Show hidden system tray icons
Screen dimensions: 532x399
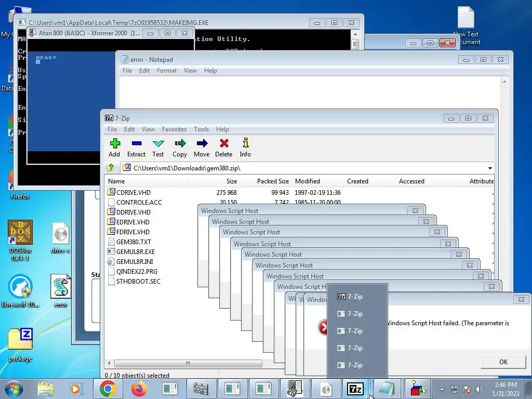442,389
